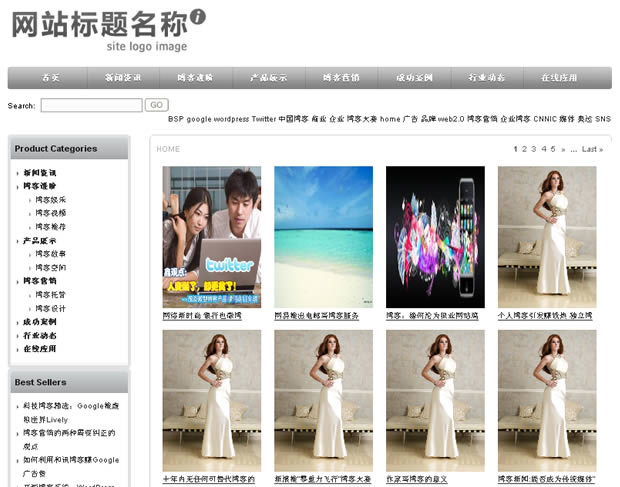Open the tropical beach thumbnail
This screenshot has height=487, width=620.
point(323,237)
